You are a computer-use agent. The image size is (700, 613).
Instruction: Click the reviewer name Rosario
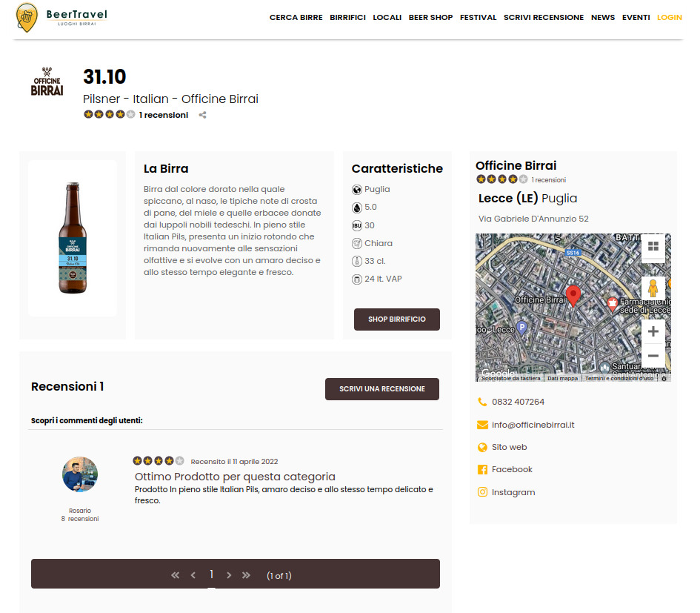click(80, 511)
